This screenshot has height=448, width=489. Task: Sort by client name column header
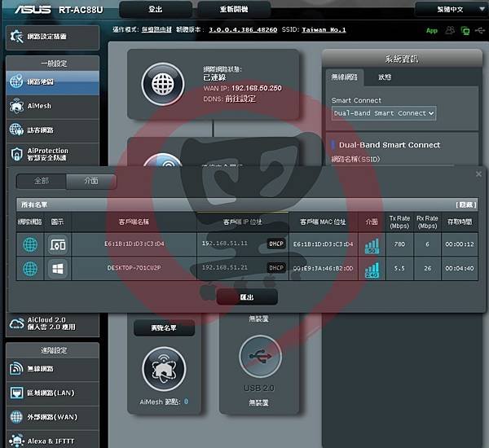[134, 222]
